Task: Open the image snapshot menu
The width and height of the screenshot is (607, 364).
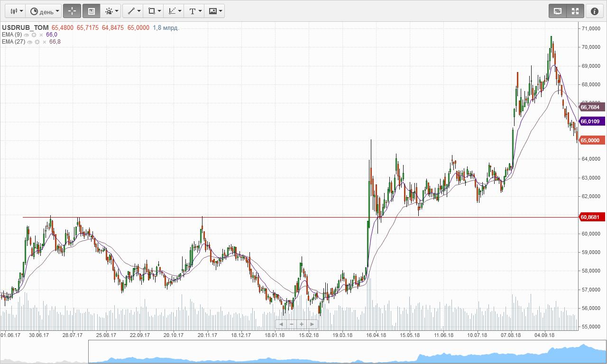Action: point(215,11)
